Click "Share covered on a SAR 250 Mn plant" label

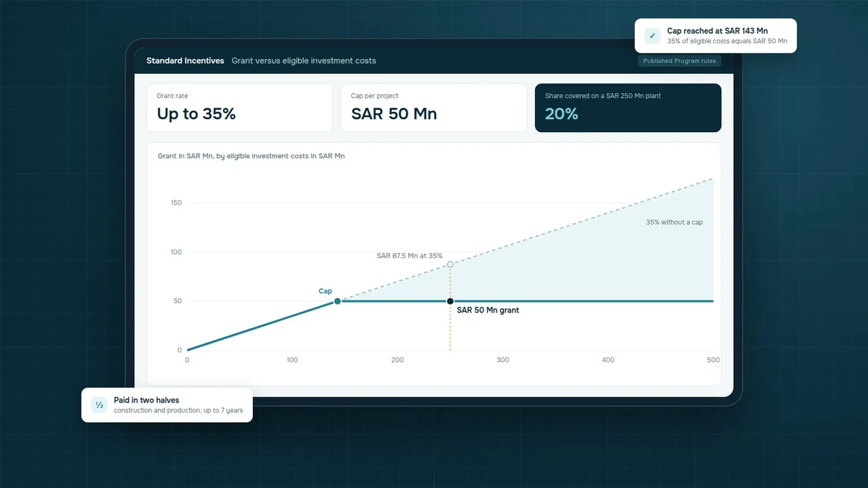[x=603, y=96]
